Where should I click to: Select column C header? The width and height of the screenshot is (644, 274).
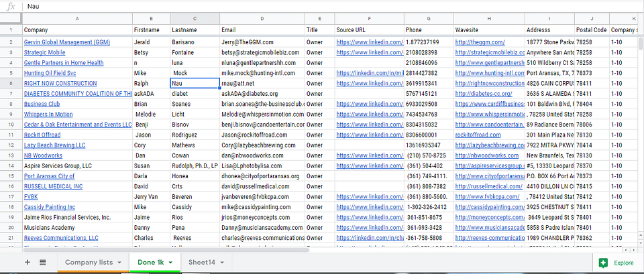tap(195, 19)
